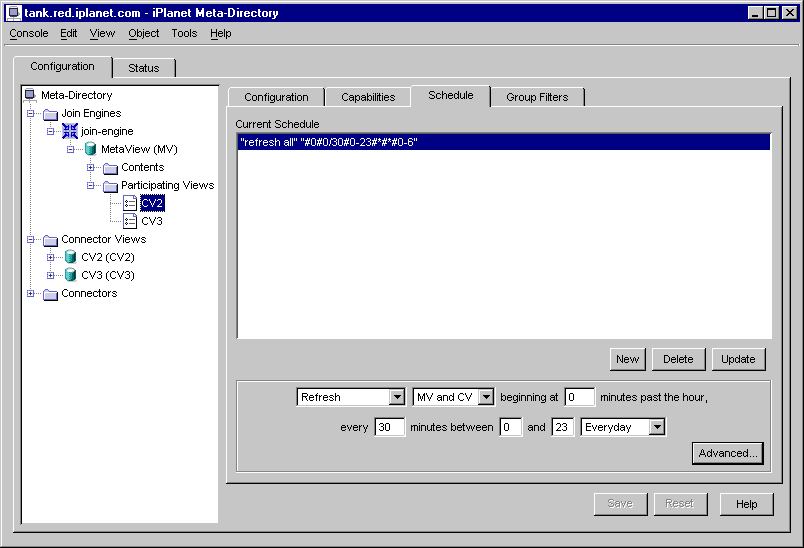804x548 pixels.
Task: Click the Contents folder icon
Action: [x=110, y=168]
